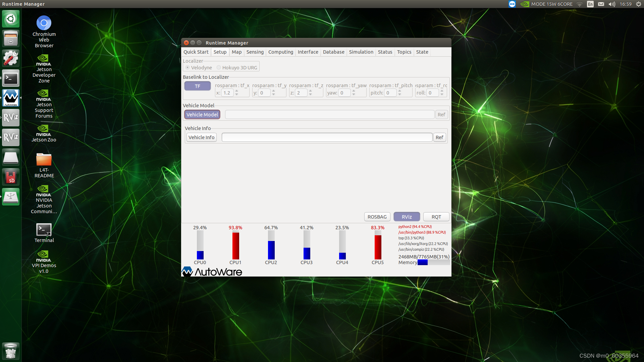Screen dimensions: 644x362
Task: Switch to the Sensing tab
Action: [255, 52]
